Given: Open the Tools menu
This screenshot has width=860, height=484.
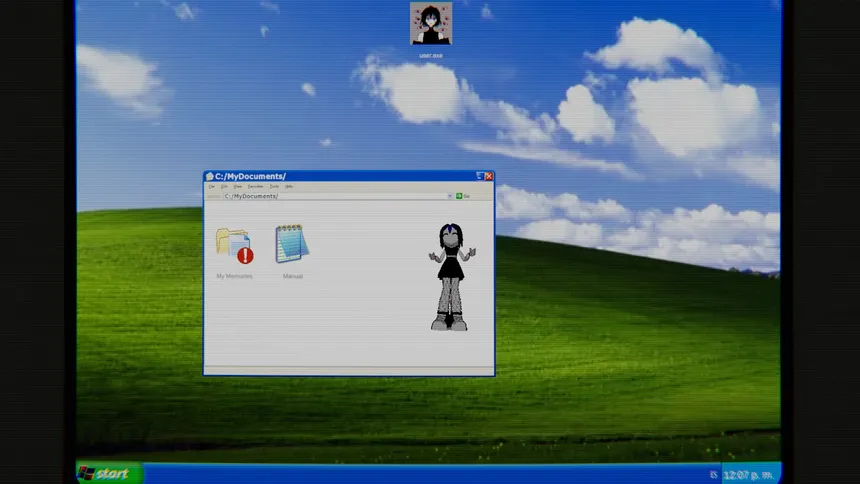Looking at the screenshot, I should pyautogui.click(x=274, y=187).
